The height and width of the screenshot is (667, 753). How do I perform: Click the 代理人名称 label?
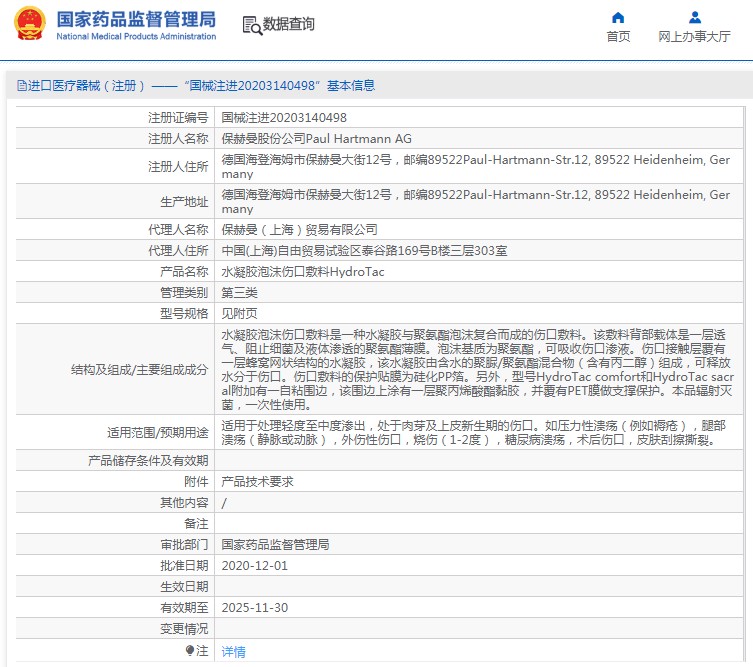(x=178, y=230)
